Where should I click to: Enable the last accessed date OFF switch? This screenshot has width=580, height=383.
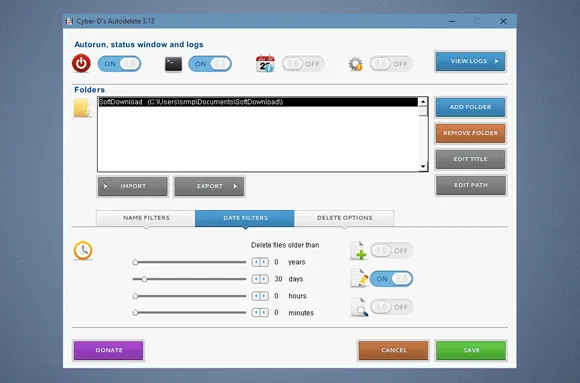click(391, 307)
